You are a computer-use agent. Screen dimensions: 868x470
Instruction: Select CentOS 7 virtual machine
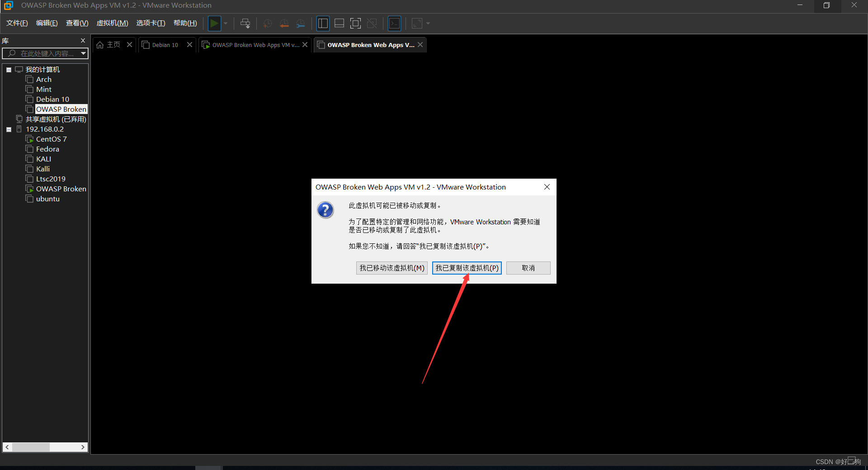pyautogui.click(x=51, y=139)
